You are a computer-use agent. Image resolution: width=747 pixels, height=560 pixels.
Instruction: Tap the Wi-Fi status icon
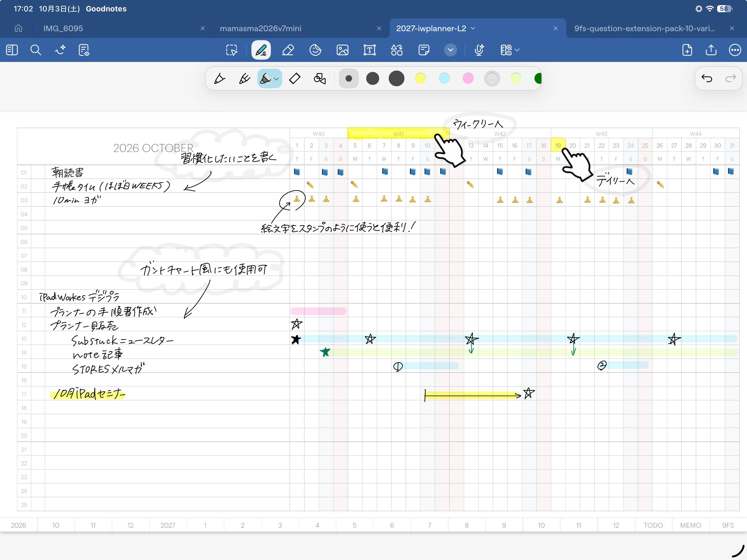point(710,9)
